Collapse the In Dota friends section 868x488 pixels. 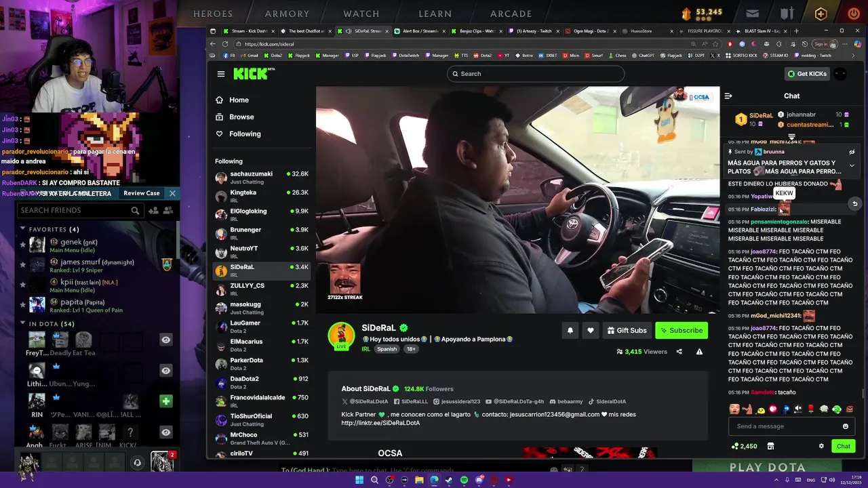23,324
